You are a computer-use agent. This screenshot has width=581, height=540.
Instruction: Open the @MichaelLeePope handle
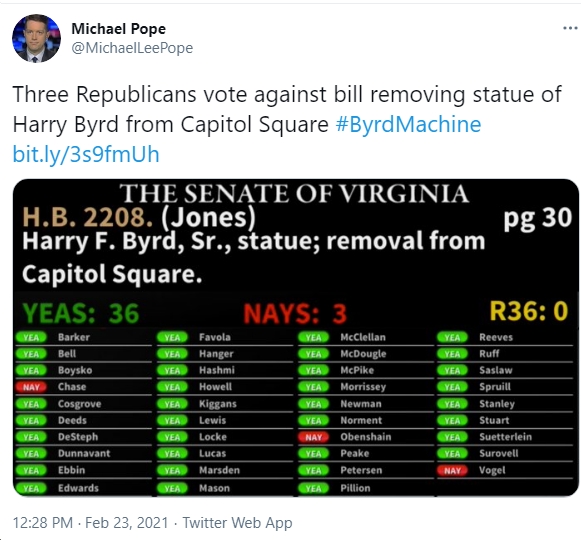pos(132,48)
